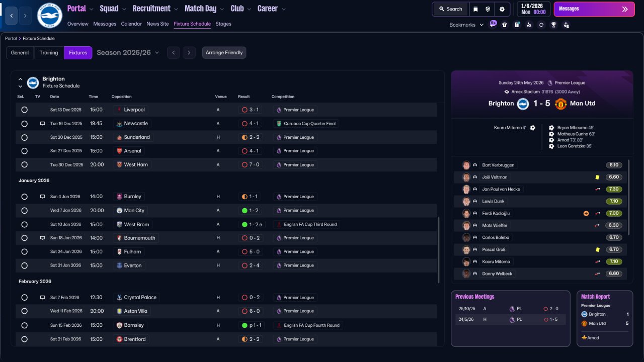Click the Man Utd crest in the scoreline
This screenshot has width=644, height=362.
561,104
